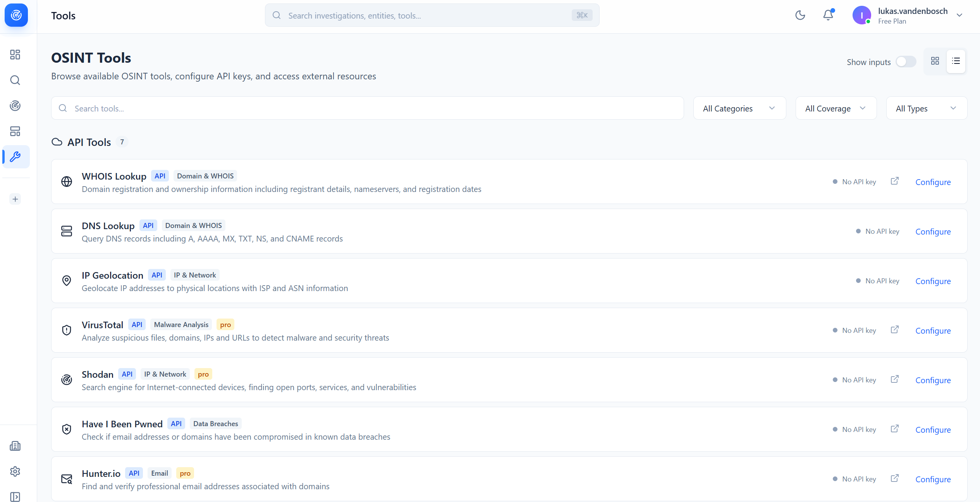980x502 pixels.
Task: Click the notification bell icon
Action: pos(828,15)
